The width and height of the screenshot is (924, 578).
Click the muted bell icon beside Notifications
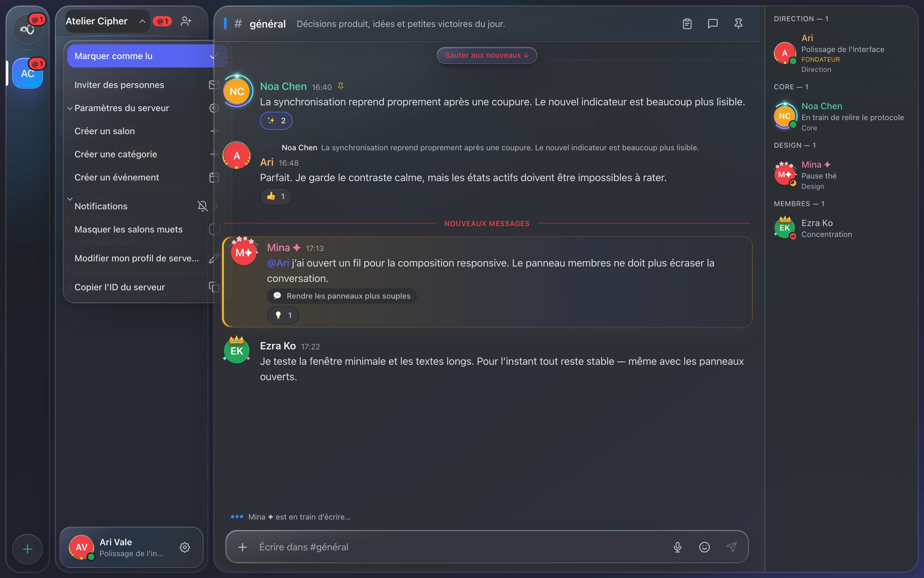(x=202, y=206)
